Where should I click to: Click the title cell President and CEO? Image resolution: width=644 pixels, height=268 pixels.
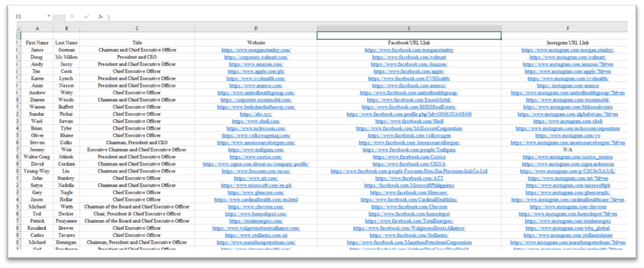click(137, 57)
